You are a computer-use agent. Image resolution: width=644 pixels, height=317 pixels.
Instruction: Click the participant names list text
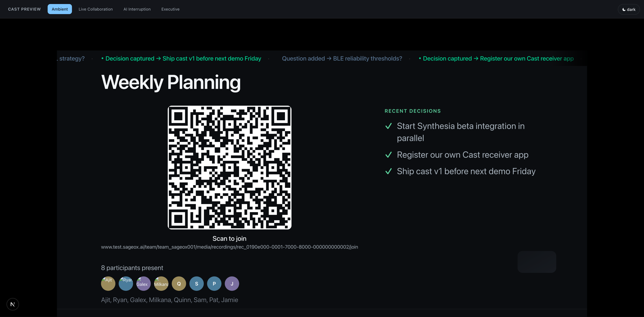tap(170, 300)
